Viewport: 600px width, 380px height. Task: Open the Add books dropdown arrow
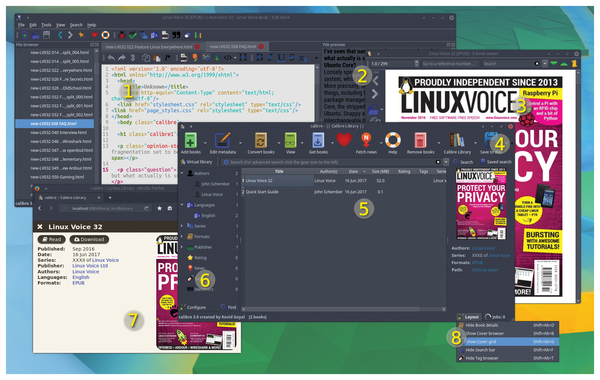(205, 143)
